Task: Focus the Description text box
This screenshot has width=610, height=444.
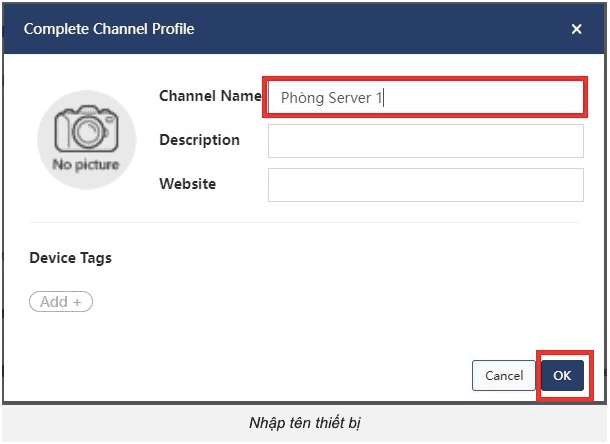Action: [x=425, y=141]
